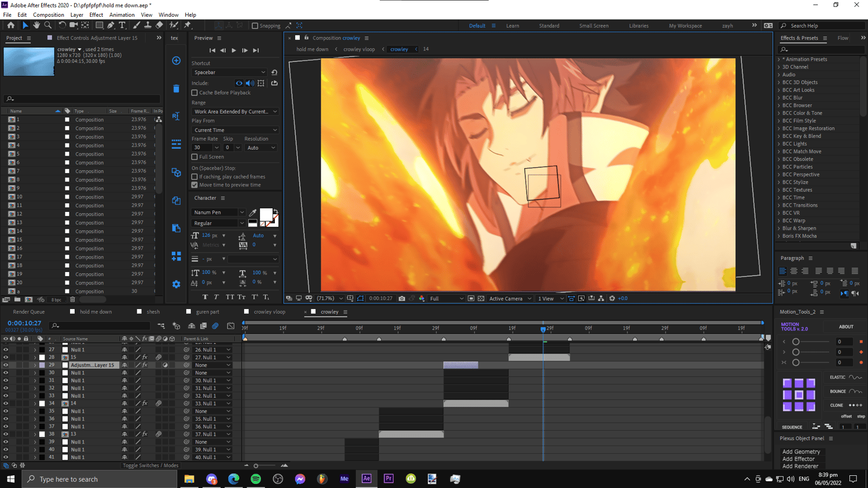Open the Shortcut Spacebar dropdown
Screen dimensions: 868x488
tap(229, 72)
